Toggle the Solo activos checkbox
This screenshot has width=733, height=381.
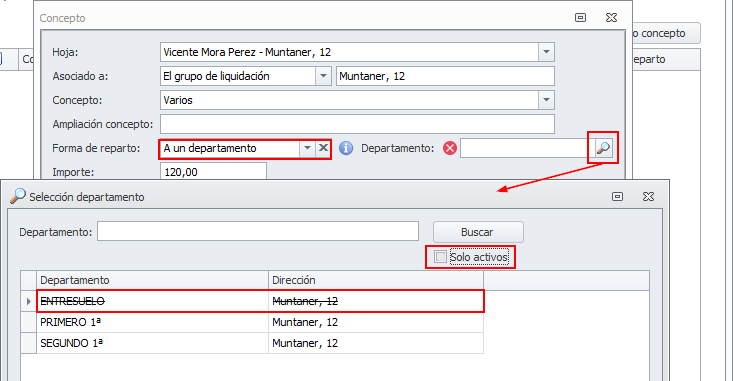point(440,257)
